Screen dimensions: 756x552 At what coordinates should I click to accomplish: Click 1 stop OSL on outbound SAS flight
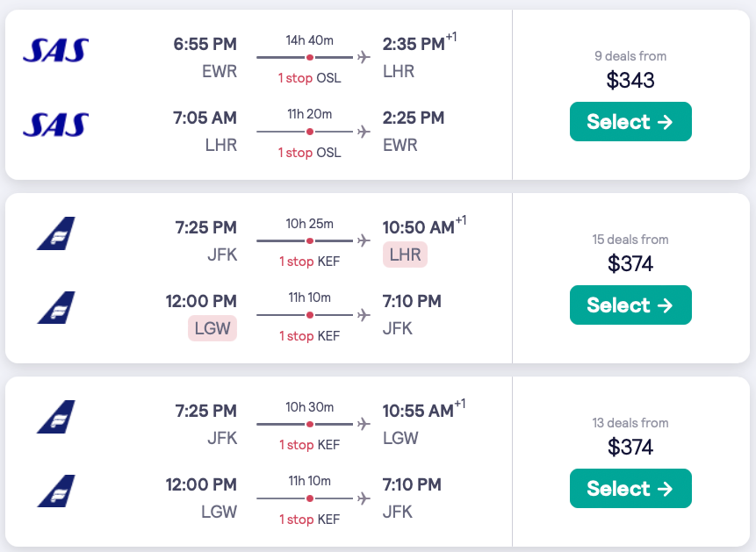[309, 78]
